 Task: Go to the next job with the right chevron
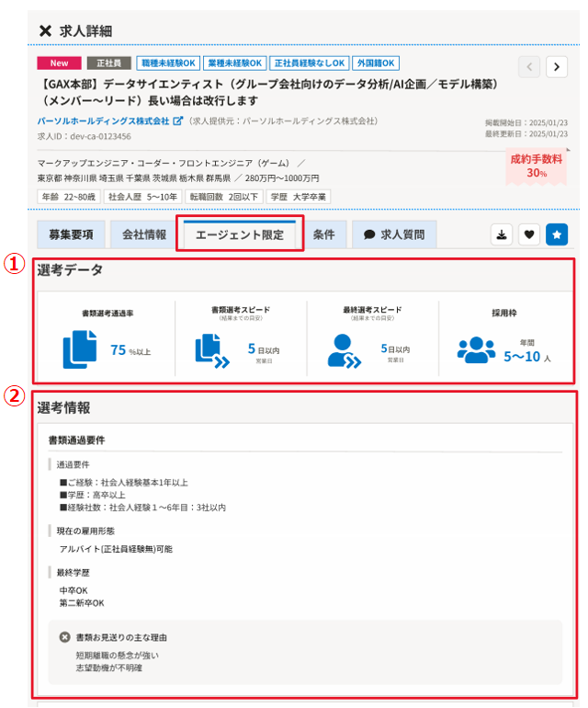(x=557, y=66)
